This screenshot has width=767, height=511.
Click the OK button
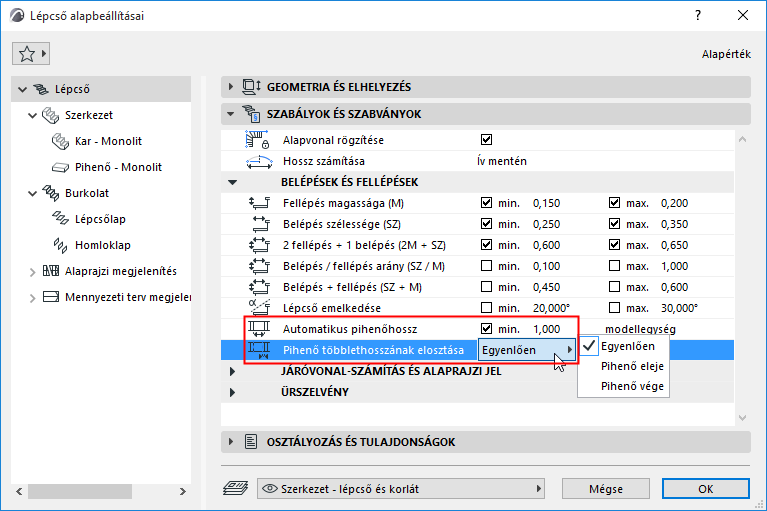705,489
